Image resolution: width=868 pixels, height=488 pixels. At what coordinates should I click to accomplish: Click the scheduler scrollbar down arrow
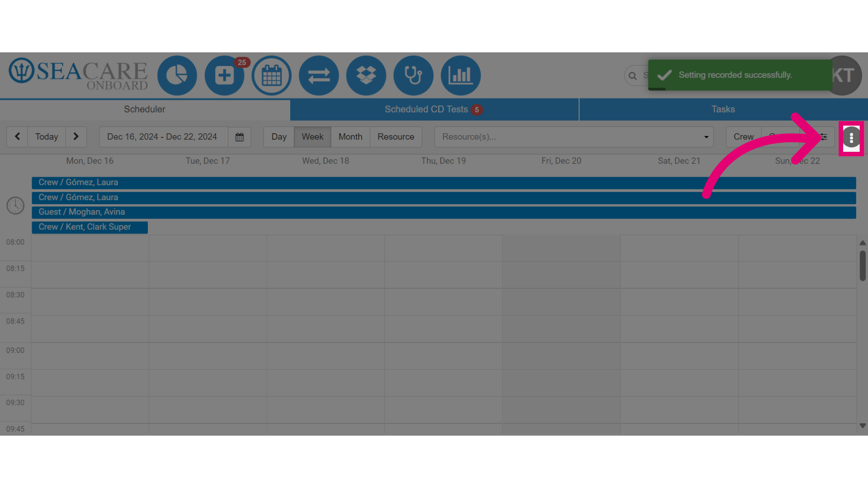(x=863, y=426)
